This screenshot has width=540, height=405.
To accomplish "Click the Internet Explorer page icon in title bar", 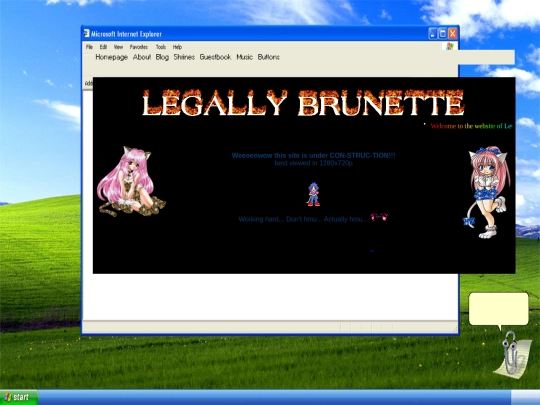I will (86, 33).
